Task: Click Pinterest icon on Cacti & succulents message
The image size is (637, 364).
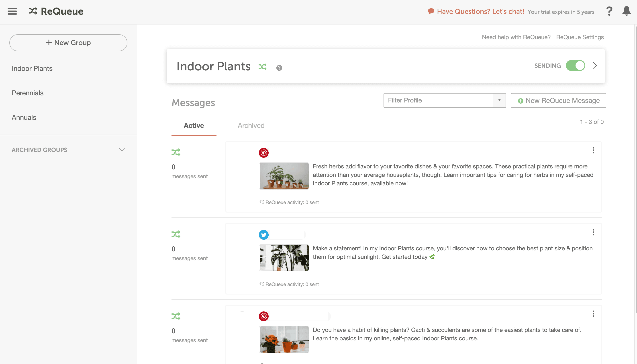Action: point(264,316)
